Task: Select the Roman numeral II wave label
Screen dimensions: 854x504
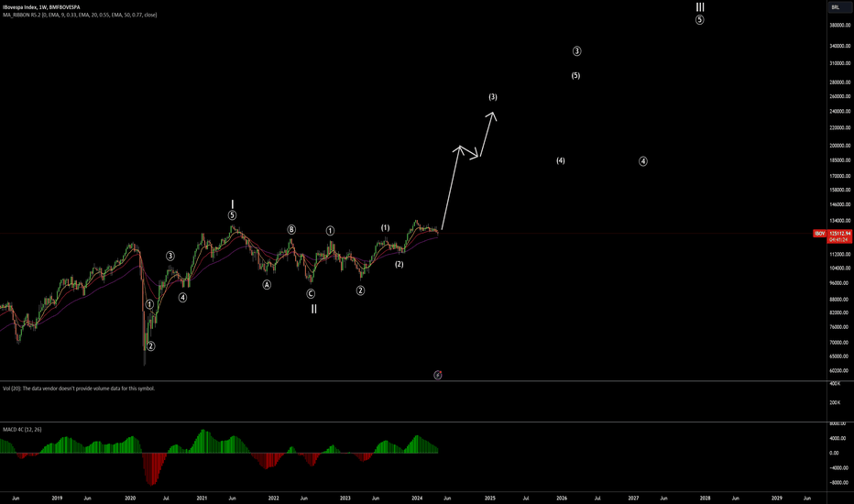Action: pos(313,309)
